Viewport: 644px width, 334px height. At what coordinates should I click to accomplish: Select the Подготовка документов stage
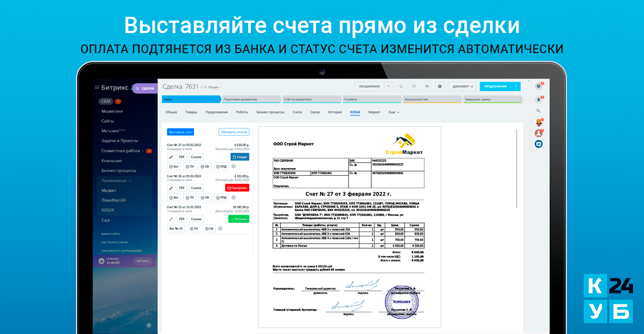252,99
